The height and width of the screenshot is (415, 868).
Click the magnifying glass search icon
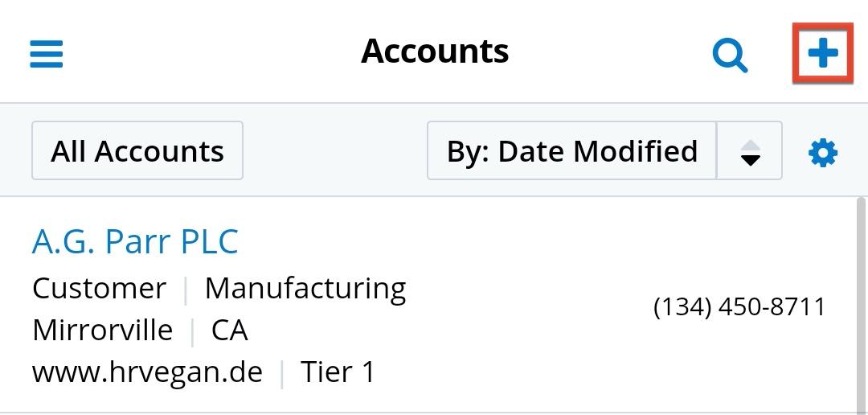point(730,55)
